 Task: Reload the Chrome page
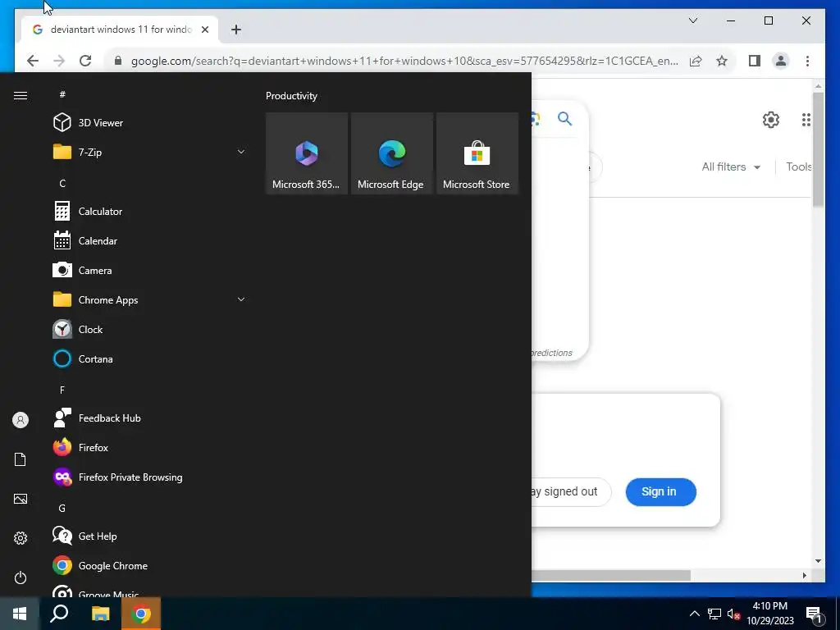click(85, 61)
